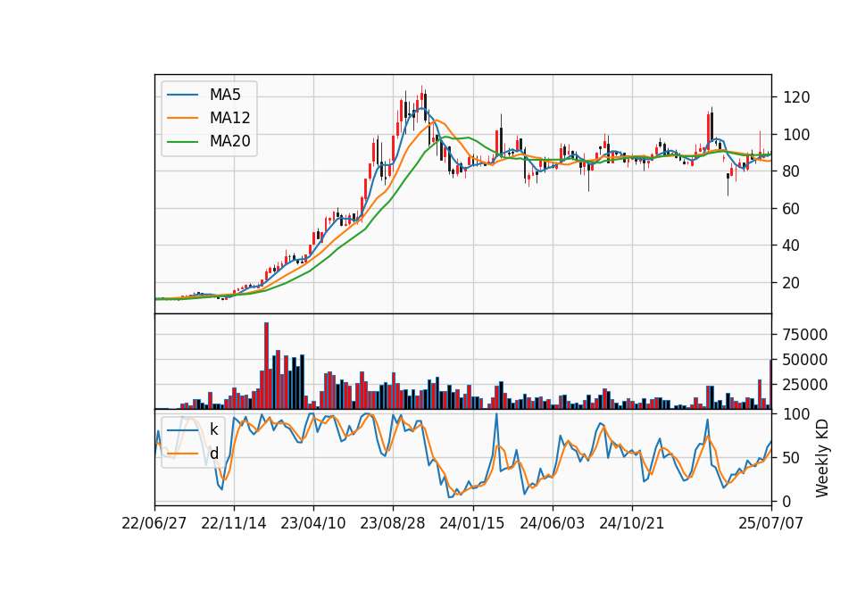Click the 50000 volume axis label
This screenshot has width=857, height=616.
click(x=805, y=360)
